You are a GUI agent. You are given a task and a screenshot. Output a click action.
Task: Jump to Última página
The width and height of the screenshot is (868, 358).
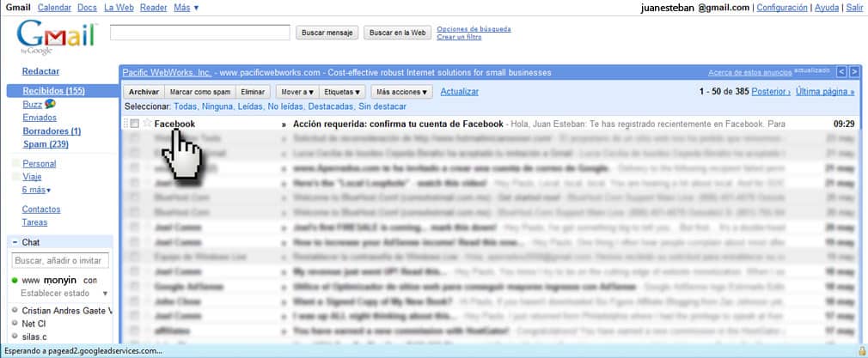[825, 92]
